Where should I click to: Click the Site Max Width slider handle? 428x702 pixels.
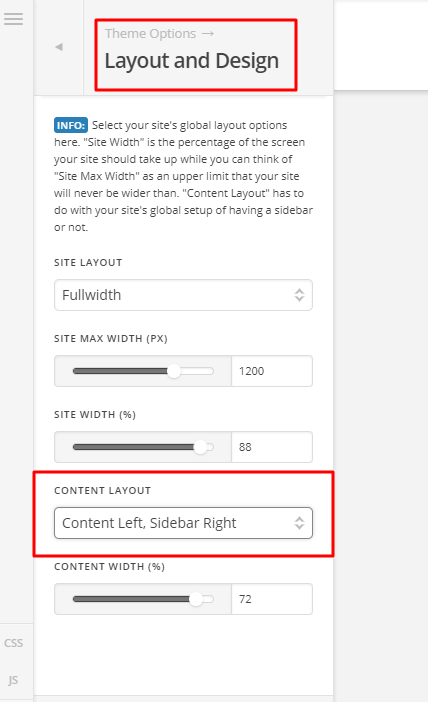click(174, 371)
